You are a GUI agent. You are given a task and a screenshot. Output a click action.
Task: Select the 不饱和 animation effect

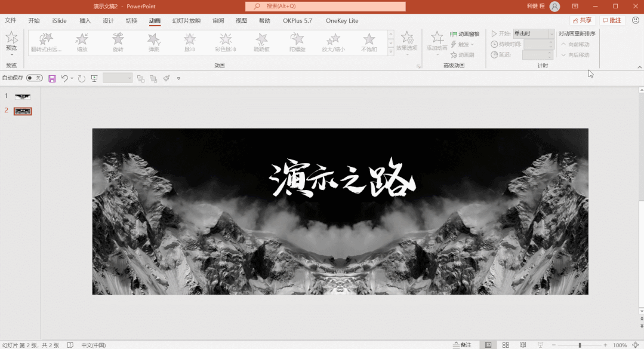pos(369,42)
